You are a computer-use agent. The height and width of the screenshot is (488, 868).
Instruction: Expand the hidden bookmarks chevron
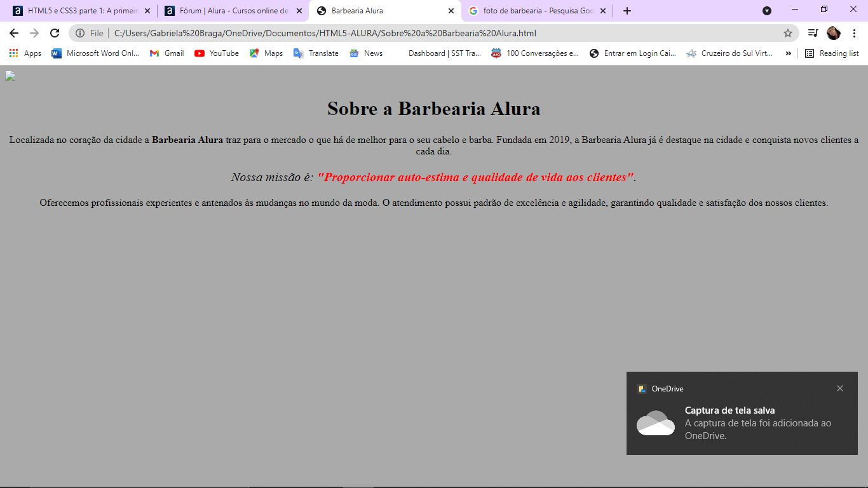[788, 53]
